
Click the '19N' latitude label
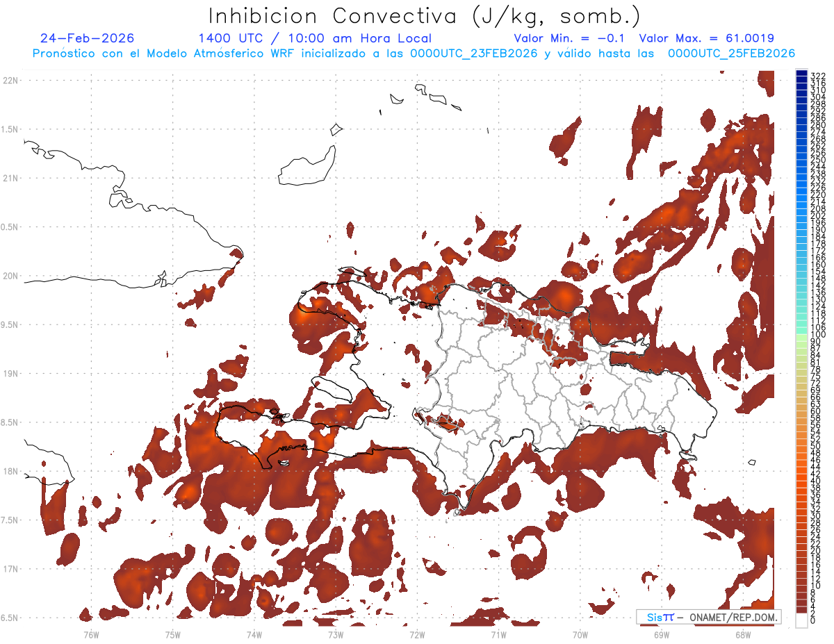pos(10,374)
